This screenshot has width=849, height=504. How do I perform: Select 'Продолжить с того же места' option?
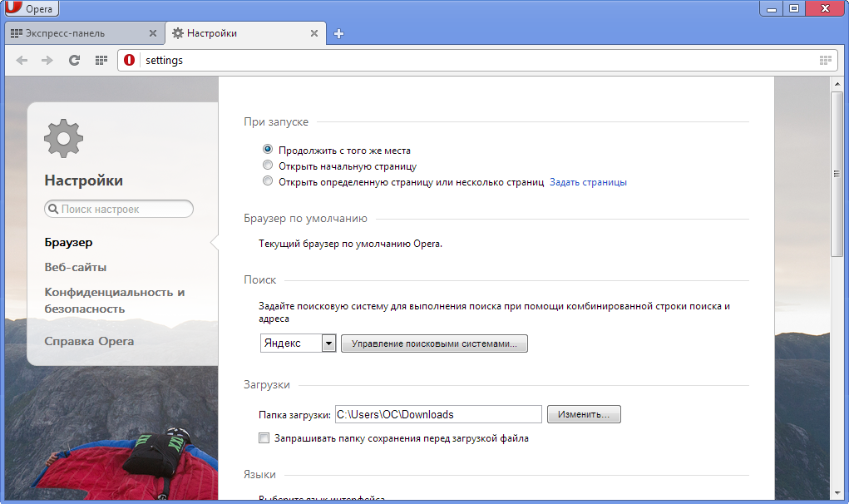(268, 151)
